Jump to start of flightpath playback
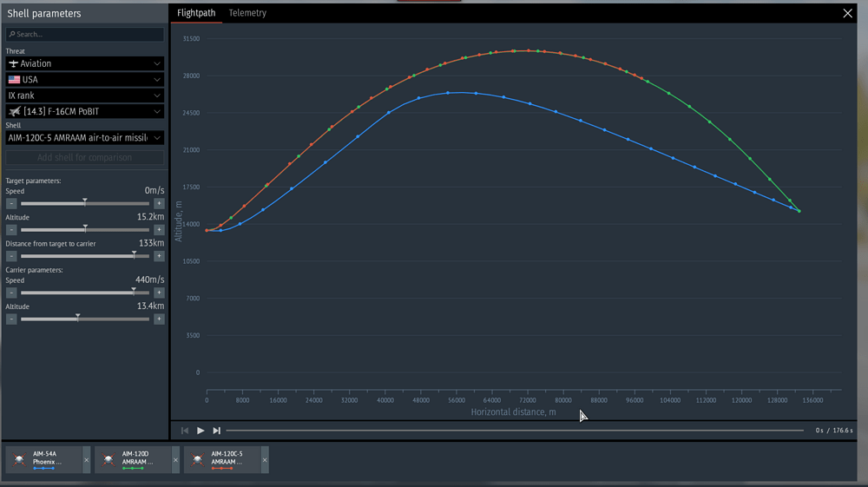The image size is (868, 487). [185, 431]
